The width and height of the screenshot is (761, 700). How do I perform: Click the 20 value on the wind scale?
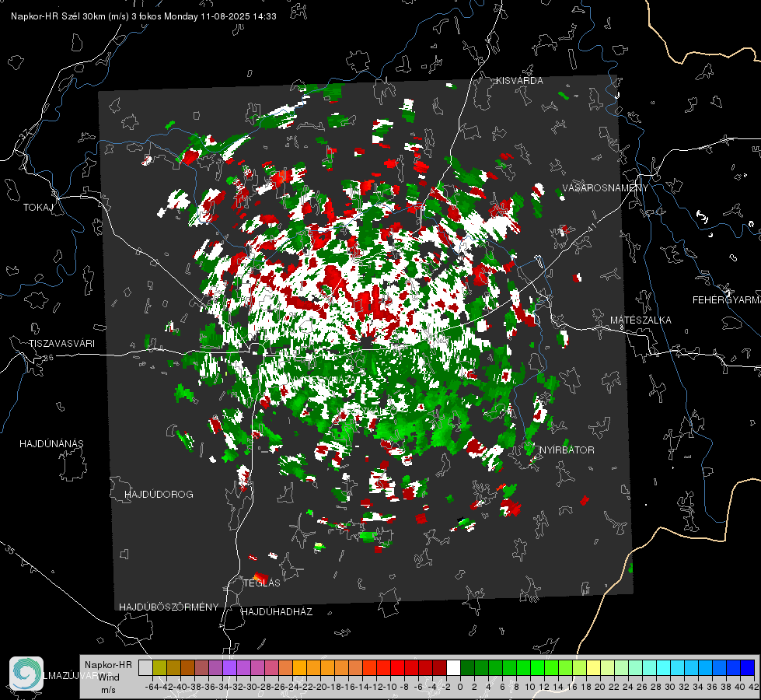[600, 688]
